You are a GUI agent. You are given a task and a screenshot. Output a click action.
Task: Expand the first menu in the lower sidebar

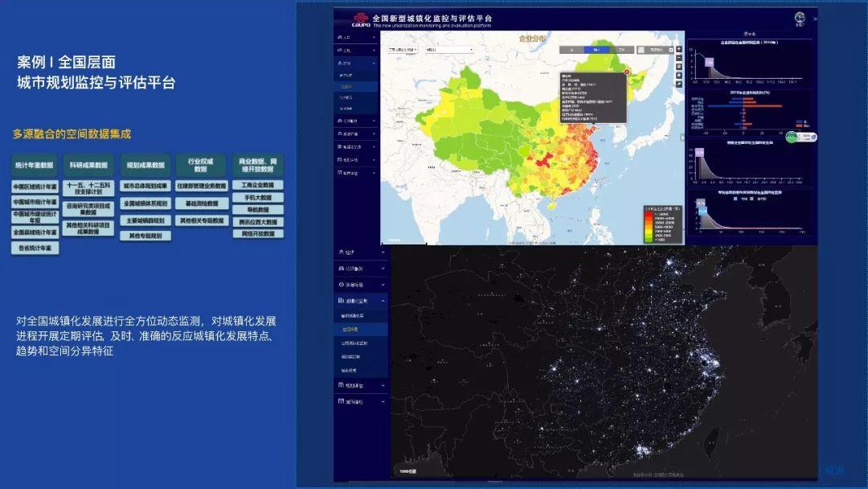(x=383, y=252)
